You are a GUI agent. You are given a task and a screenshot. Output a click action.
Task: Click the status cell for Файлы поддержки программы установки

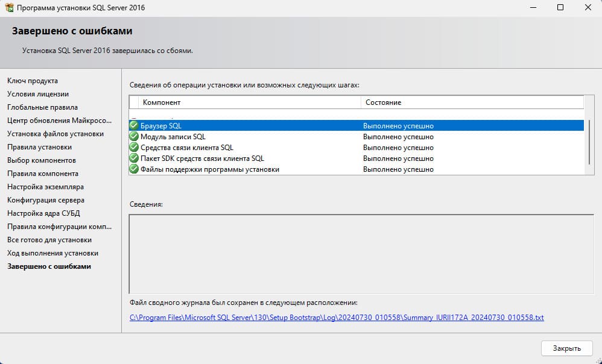[398, 169]
